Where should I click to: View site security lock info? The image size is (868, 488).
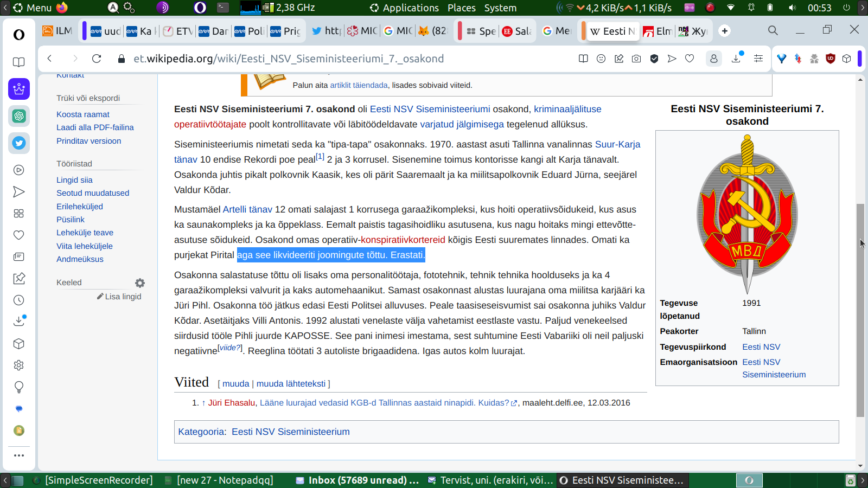point(122,59)
